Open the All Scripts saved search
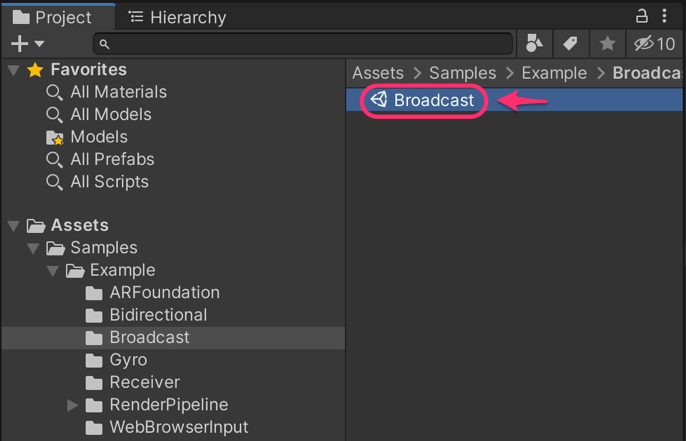 (109, 182)
